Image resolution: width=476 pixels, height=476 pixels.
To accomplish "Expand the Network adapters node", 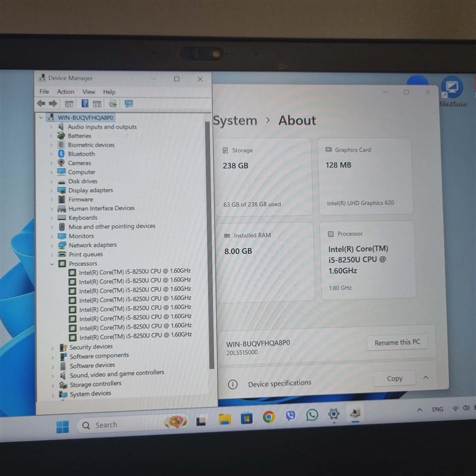I will [x=51, y=245].
